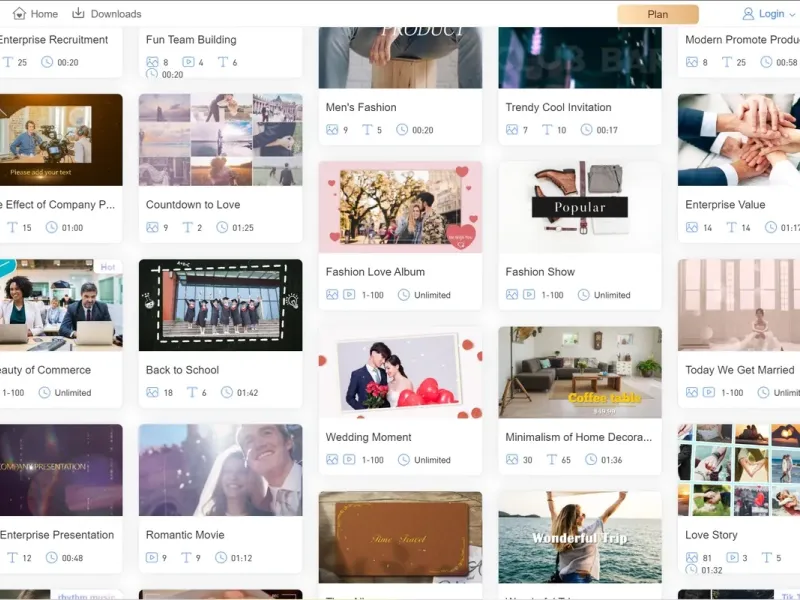Select the Fashion Love Album thumbnail
The image size is (800, 600).
tap(401, 207)
